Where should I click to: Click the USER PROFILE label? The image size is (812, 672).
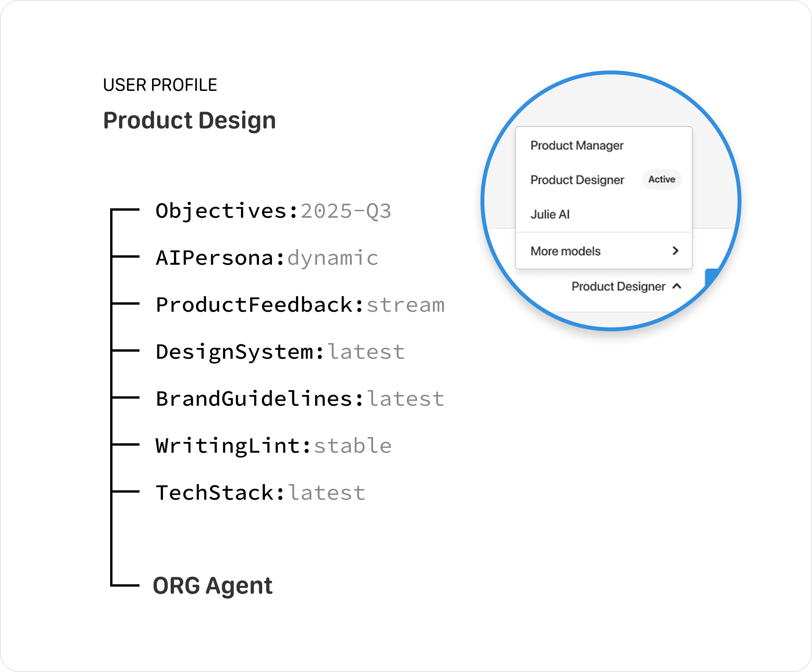[x=160, y=85]
